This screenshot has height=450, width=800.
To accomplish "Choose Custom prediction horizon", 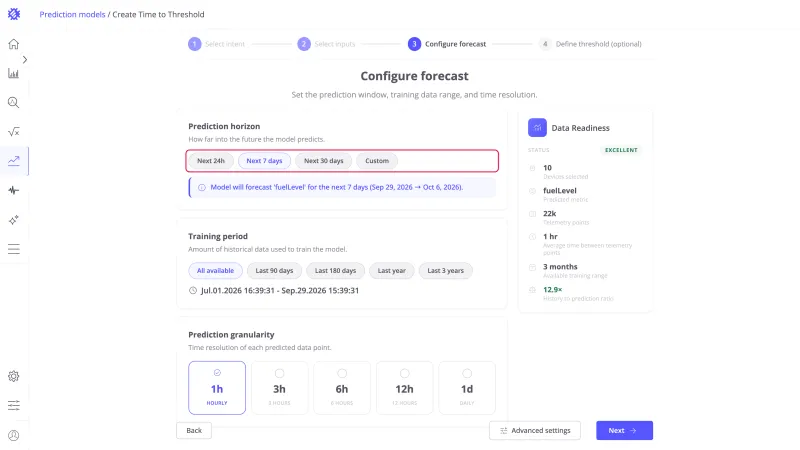I will [377, 161].
